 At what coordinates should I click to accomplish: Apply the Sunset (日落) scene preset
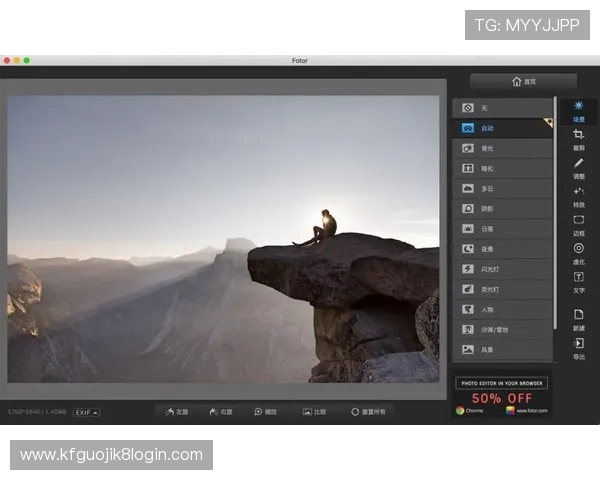click(502, 229)
